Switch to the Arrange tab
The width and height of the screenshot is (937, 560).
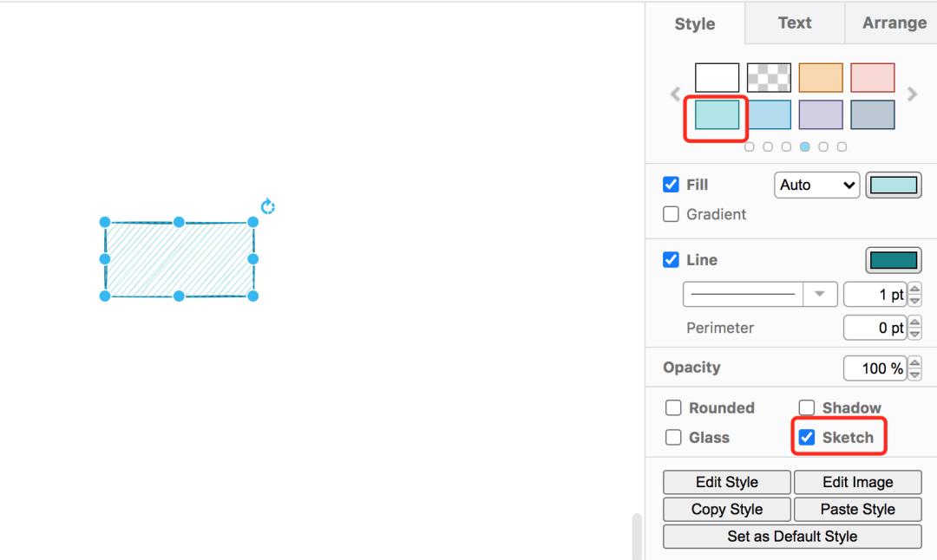(894, 23)
